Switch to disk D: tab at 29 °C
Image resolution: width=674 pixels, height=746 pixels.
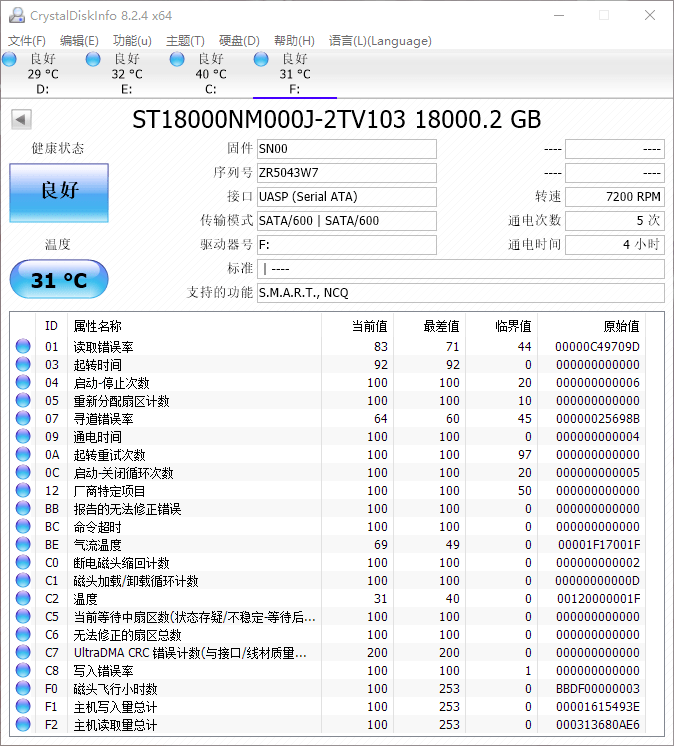(x=43, y=74)
